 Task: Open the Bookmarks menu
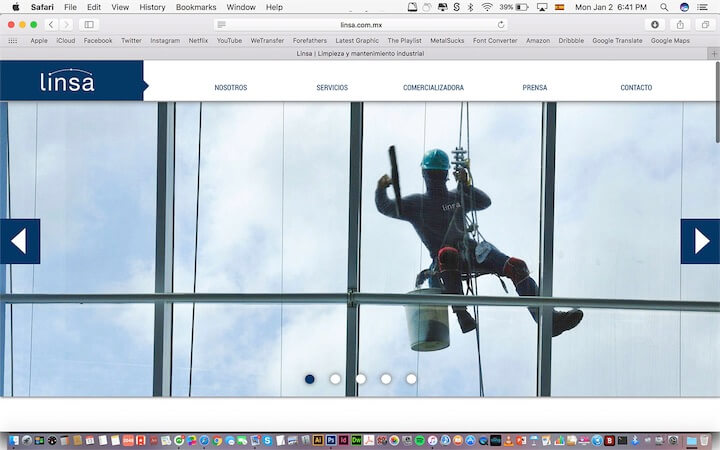point(196,7)
